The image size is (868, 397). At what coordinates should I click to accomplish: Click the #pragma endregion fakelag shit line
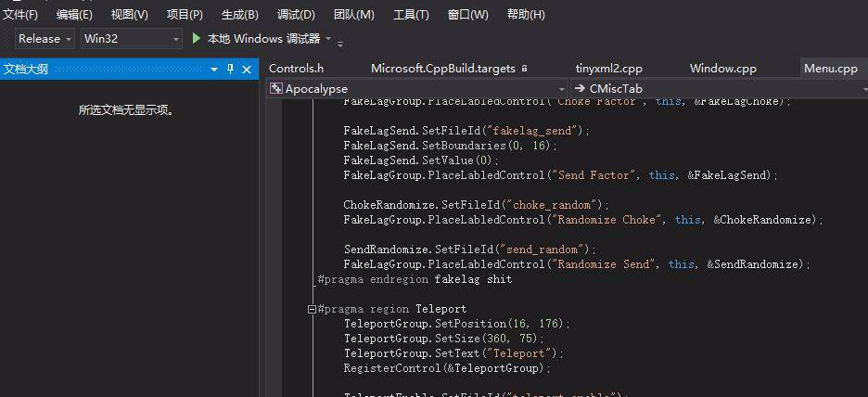click(415, 279)
